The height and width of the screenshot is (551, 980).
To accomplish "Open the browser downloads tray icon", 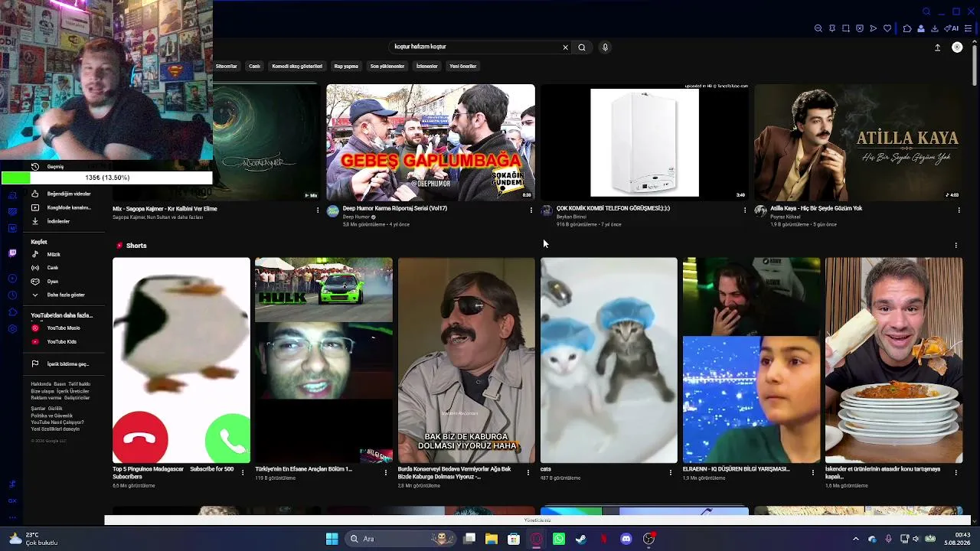I will pyautogui.click(x=935, y=29).
